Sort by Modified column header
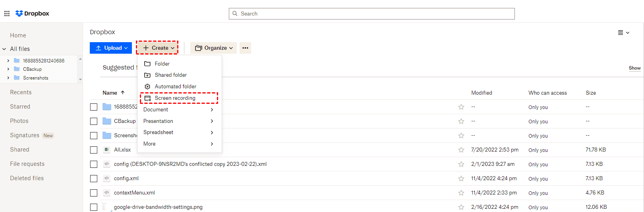The image size is (644, 212). pyautogui.click(x=482, y=93)
